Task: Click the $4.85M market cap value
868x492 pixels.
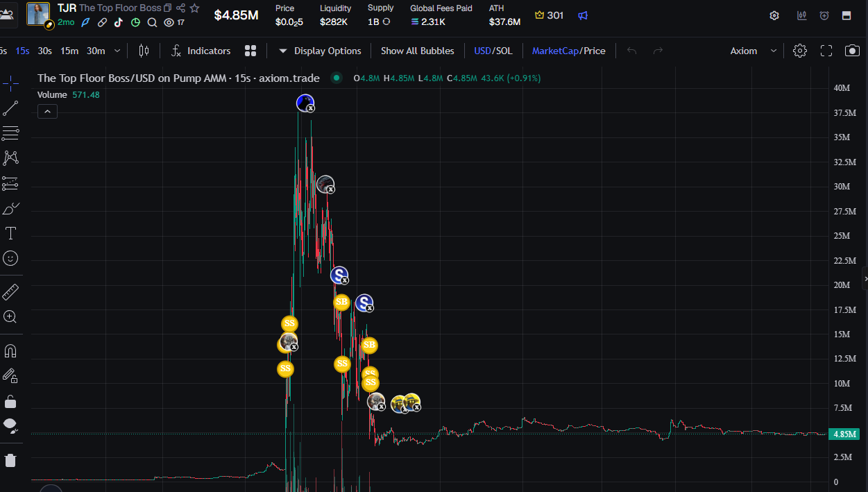Action: click(x=236, y=15)
